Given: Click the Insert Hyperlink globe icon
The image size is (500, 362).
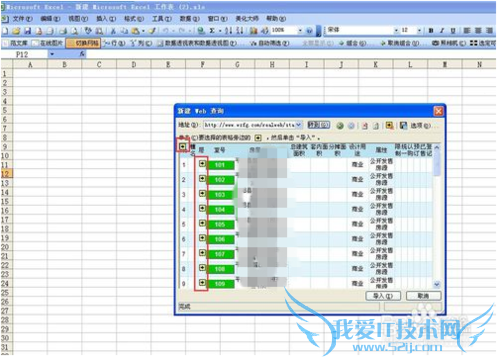Looking at the screenshot, I should pyautogui.click(x=201, y=31).
